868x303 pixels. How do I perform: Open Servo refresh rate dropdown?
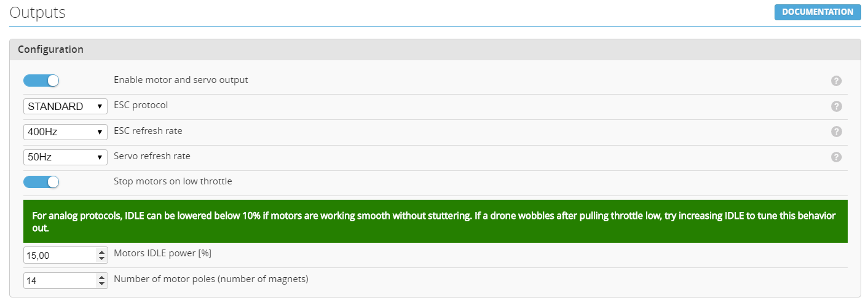[65, 157]
